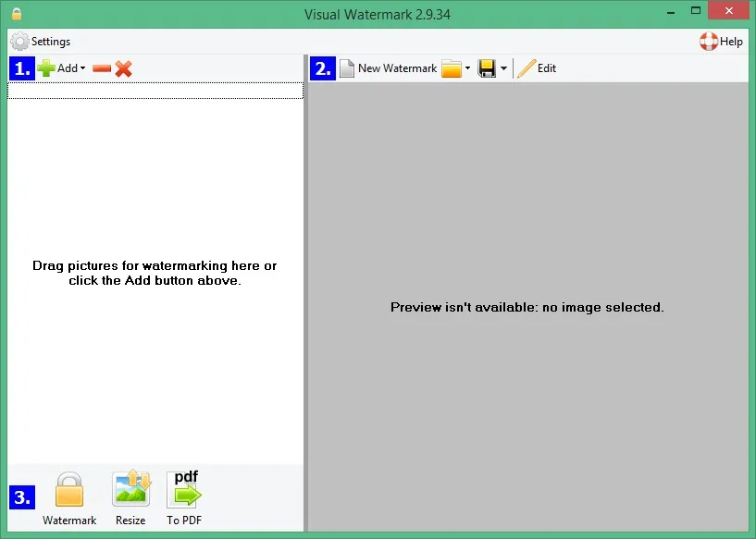
Task: Choose the To PDF export icon
Action: (184, 489)
